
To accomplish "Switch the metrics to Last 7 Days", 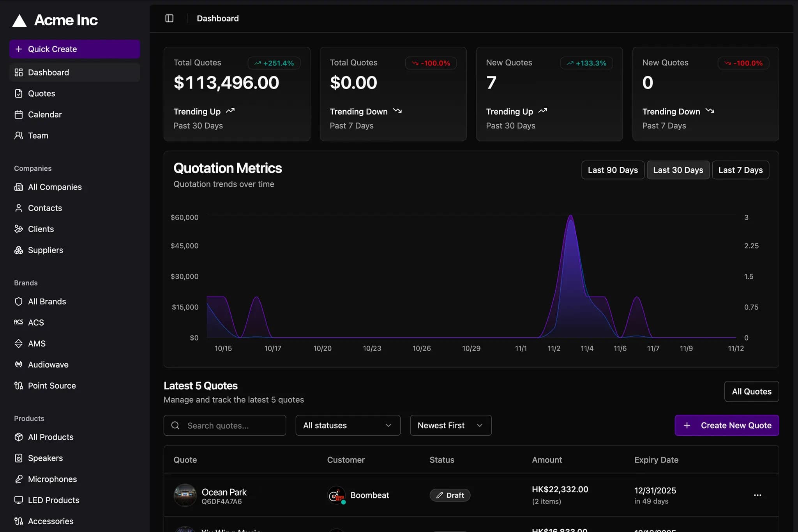I will point(740,170).
